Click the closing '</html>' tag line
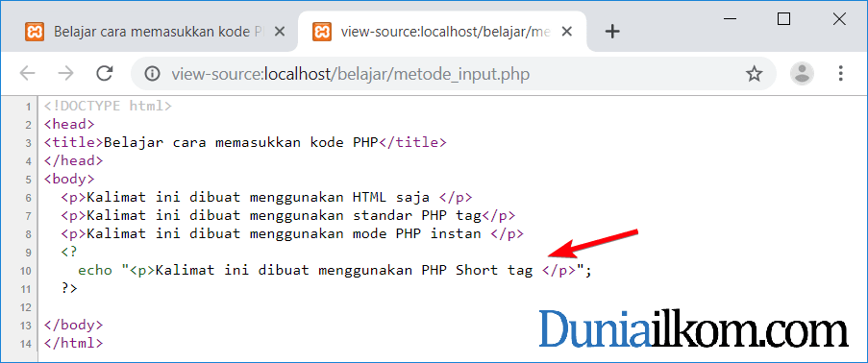 (x=74, y=343)
